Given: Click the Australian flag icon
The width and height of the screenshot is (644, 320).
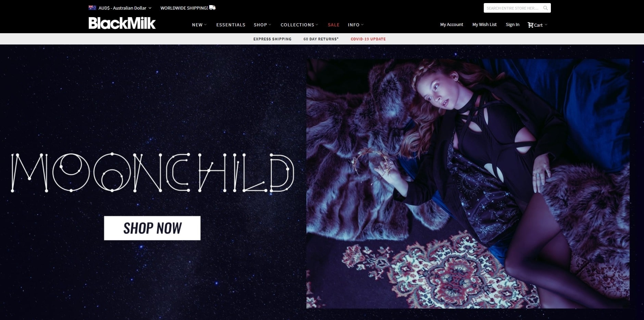Looking at the screenshot, I should [92, 8].
